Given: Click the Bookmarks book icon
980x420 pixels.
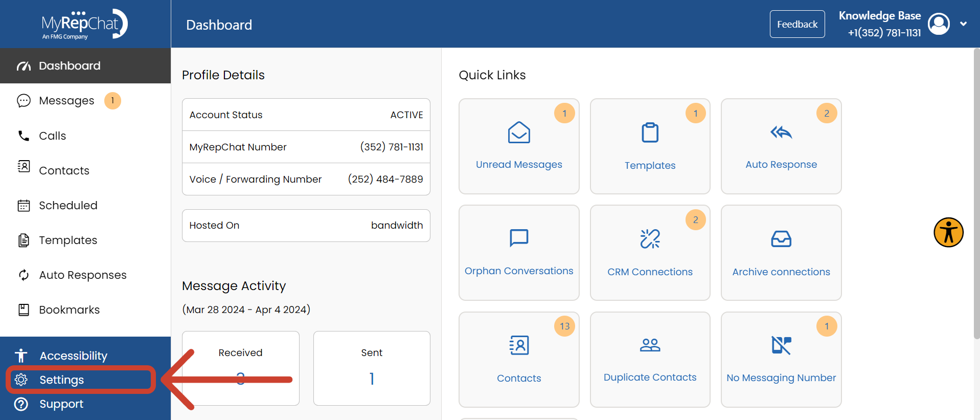Looking at the screenshot, I should 24,310.
